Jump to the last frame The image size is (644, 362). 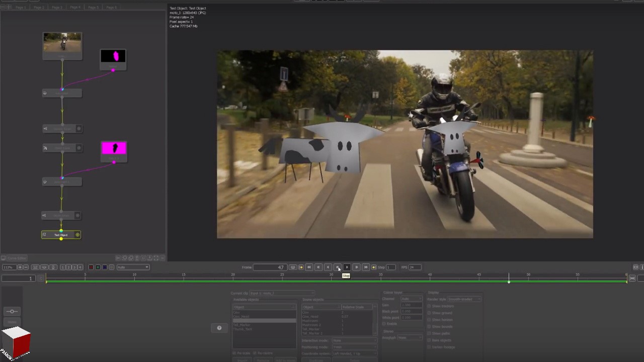point(366,267)
